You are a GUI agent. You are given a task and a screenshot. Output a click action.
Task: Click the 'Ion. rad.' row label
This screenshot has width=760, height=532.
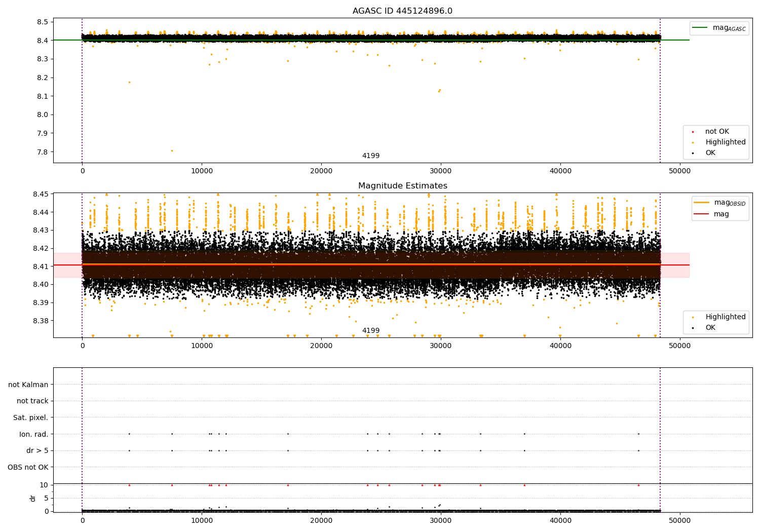click(x=33, y=434)
